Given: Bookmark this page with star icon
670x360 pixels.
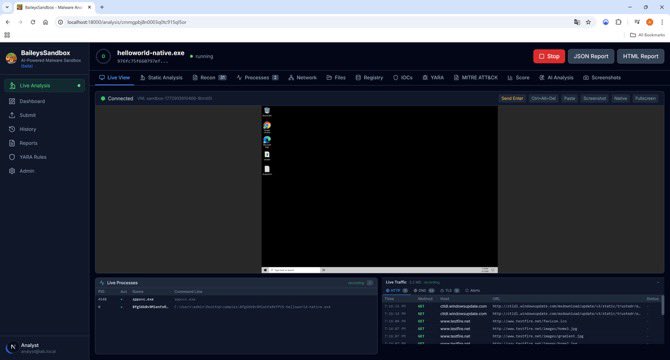Looking at the screenshot, I should [588, 22].
